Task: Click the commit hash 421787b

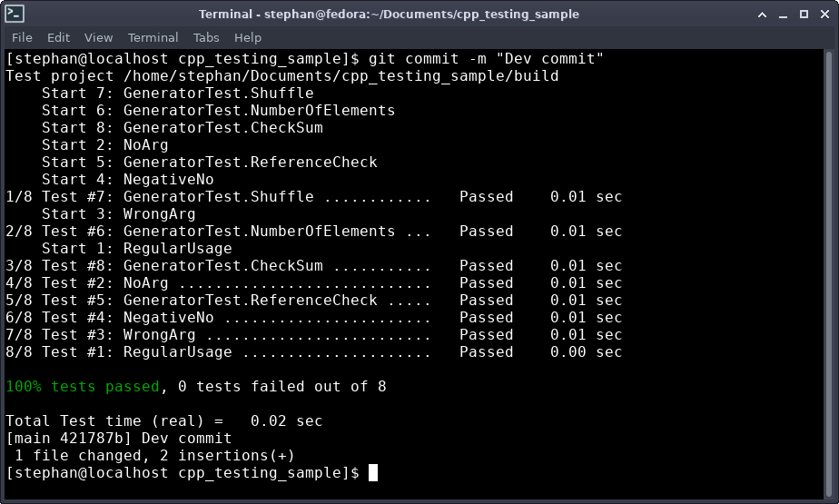Action: pos(91,439)
